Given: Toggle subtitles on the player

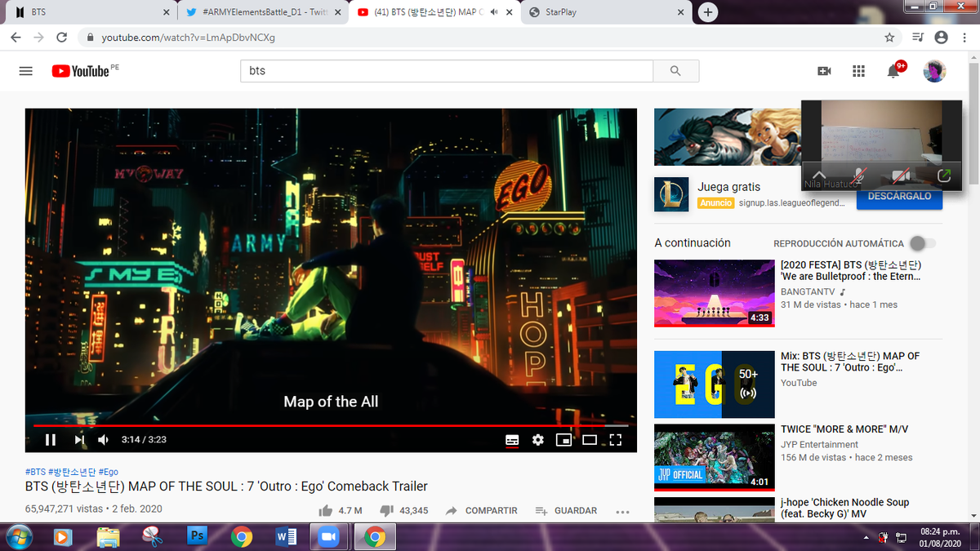Looking at the screenshot, I should click(512, 439).
